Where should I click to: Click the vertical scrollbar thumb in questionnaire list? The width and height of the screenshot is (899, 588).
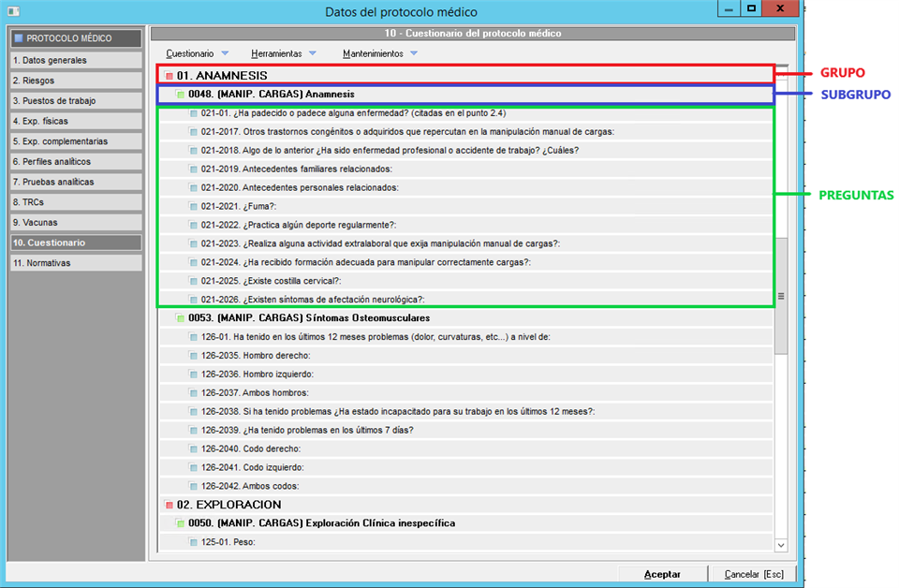pos(781,295)
